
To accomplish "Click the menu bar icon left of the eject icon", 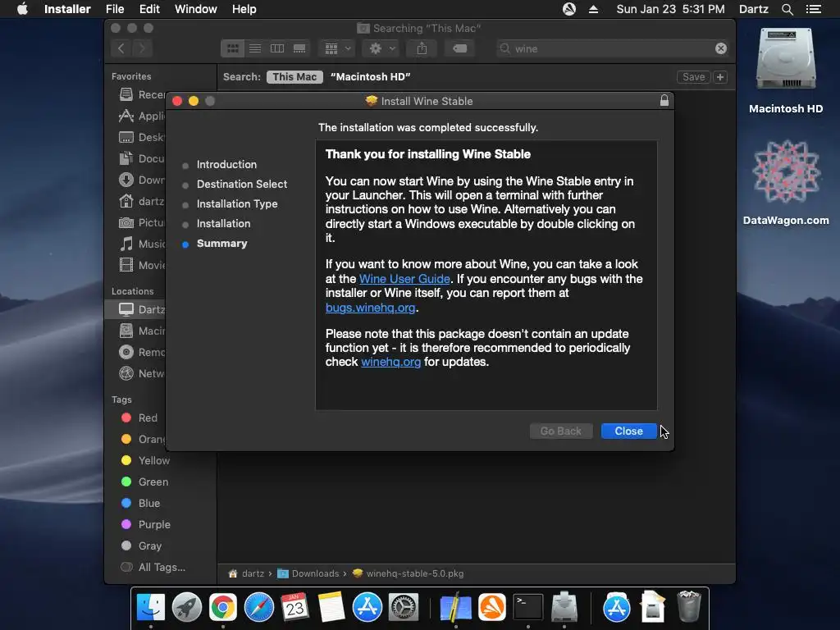I will click(x=569, y=9).
